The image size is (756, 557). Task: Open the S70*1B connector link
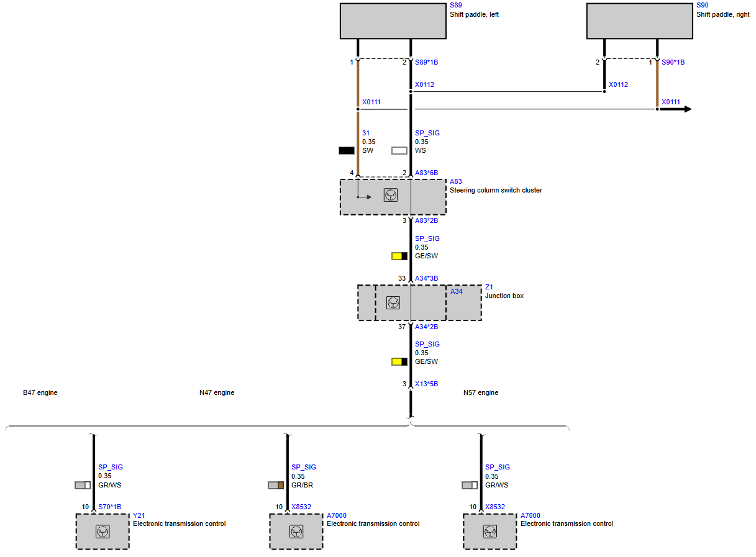click(110, 507)
